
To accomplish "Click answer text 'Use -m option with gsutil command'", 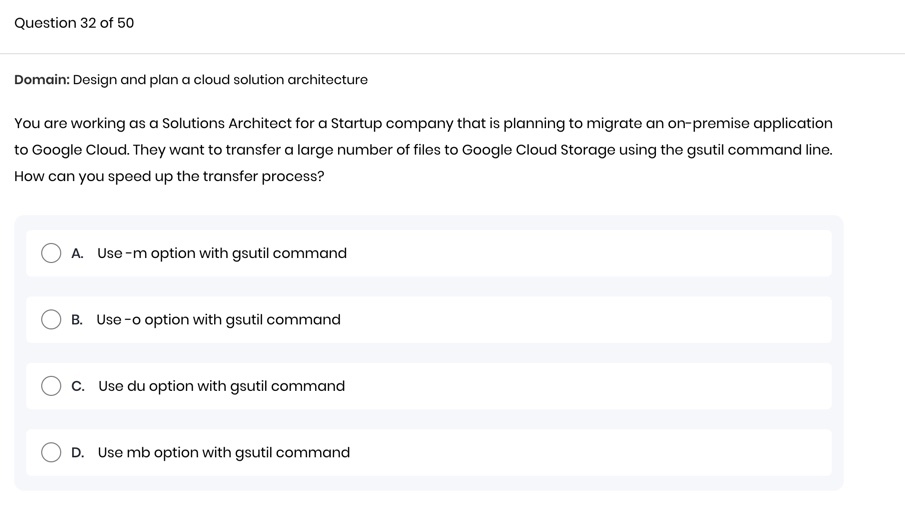I will [x=222, y=254].
